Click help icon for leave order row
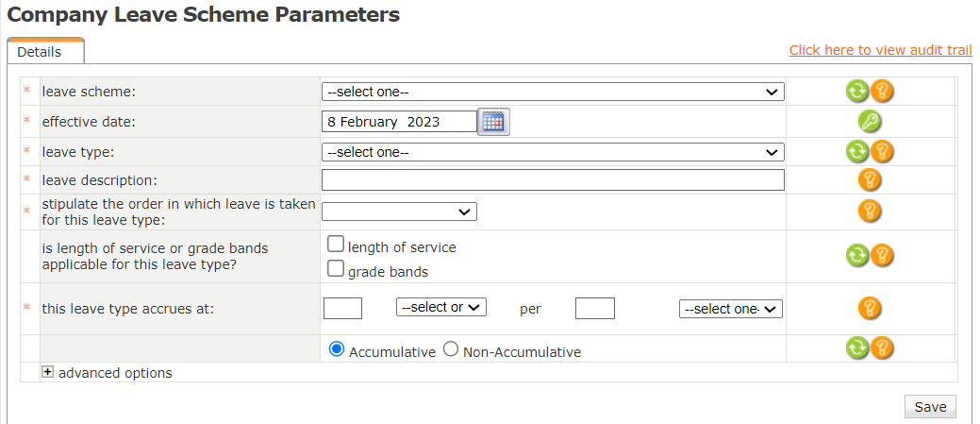 click(x=870, y=211)
